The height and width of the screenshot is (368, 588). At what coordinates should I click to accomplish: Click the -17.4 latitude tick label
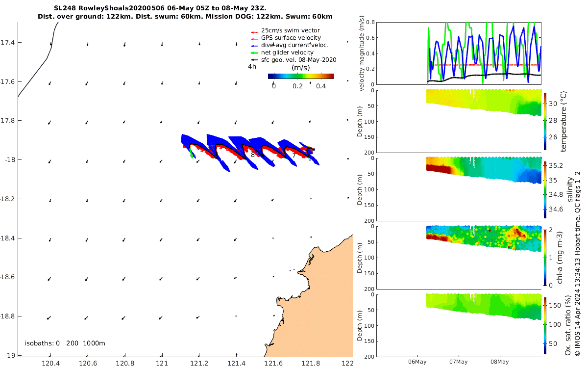point(8,43)
